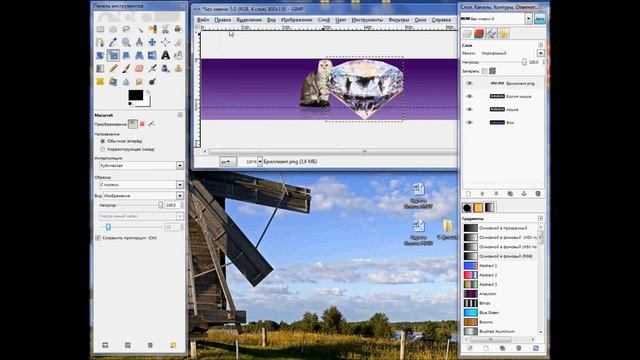Select the Paintbrush tool
Screen dimensions: 640x360
tap(127, 69)
